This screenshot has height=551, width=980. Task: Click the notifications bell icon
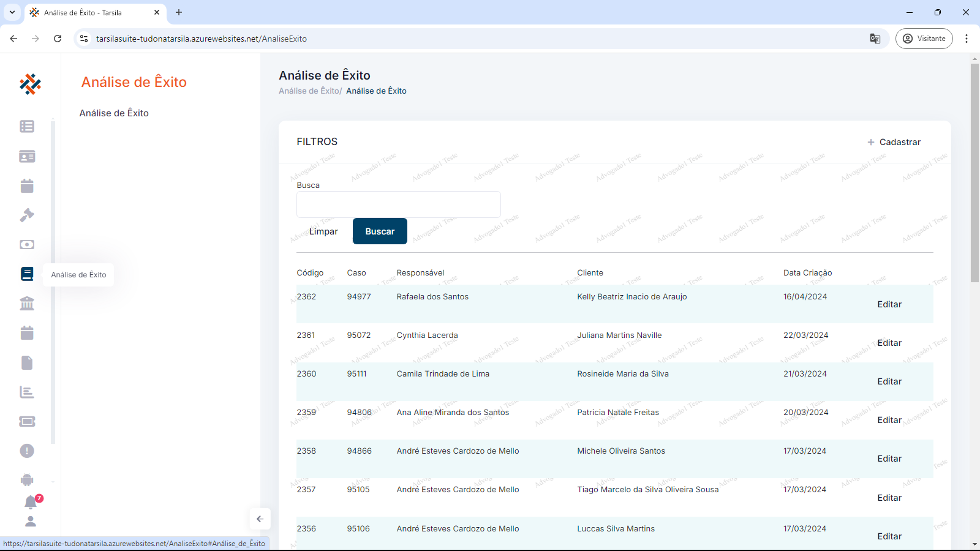pyautogui.click(x=31, y=503)
